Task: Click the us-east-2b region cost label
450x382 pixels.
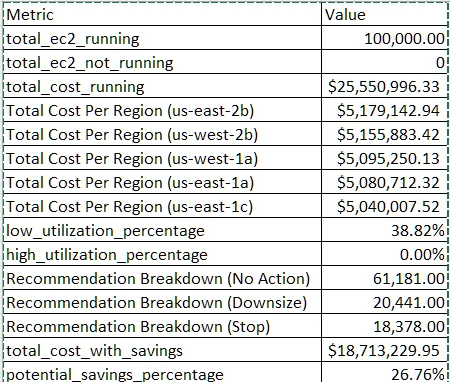Action: (x=162, y=110)
